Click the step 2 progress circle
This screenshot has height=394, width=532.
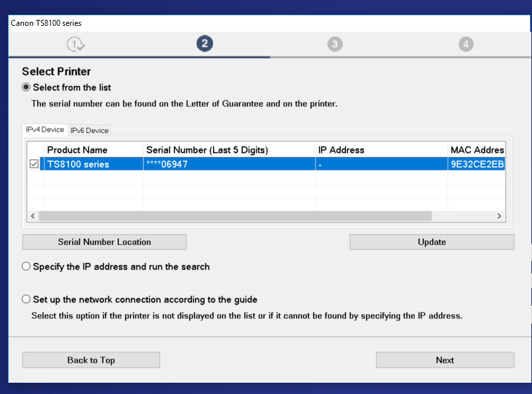(204, 44)
